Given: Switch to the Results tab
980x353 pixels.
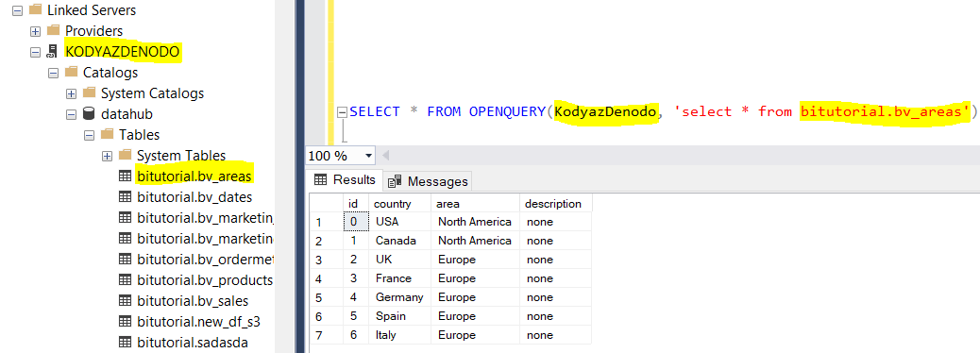Looking at the screenshot, I should click(x=345, y=180).
